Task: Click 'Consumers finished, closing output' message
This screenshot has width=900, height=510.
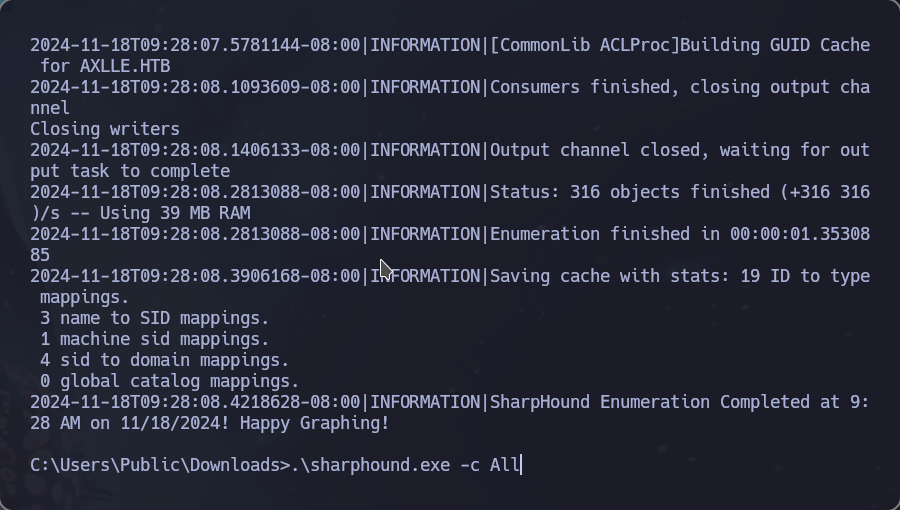Action: click(x=660, y=87)
